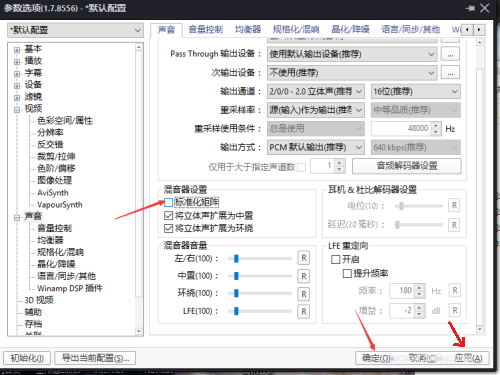The image size is (500, 375).
Task: Reset 中置 mixer volume with R button
Action: (x=304, y=276)
